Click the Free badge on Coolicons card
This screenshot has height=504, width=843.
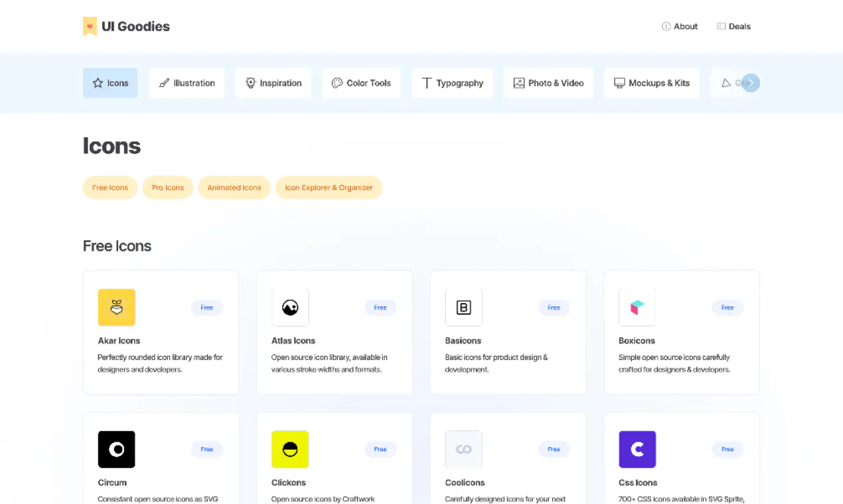pyautogui.click(x=554, y=450)
